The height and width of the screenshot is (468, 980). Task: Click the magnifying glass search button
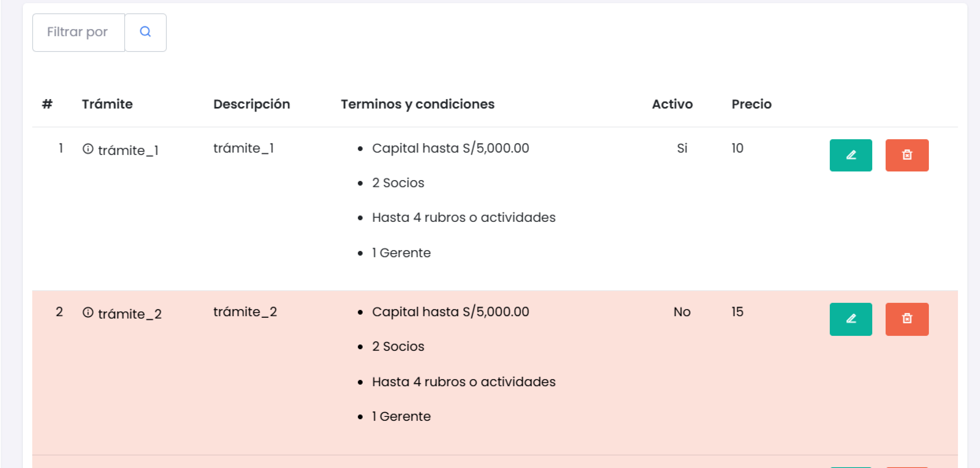(145, 32)
